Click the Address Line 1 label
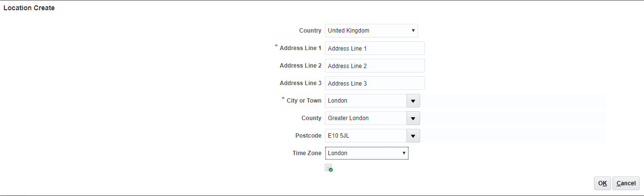Screen dimensions: 644x196 pyautogui.click(x=300, y=48)
